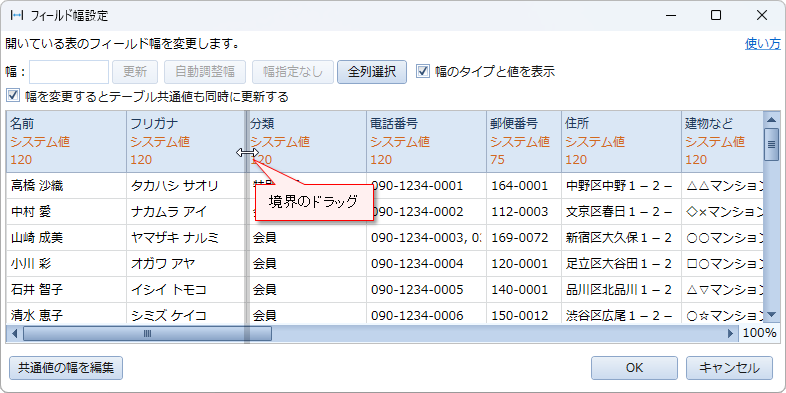Toggle 幅のタイプと値を表示 checkbox
Screen dimensions: 786x393
coord(423,72)
